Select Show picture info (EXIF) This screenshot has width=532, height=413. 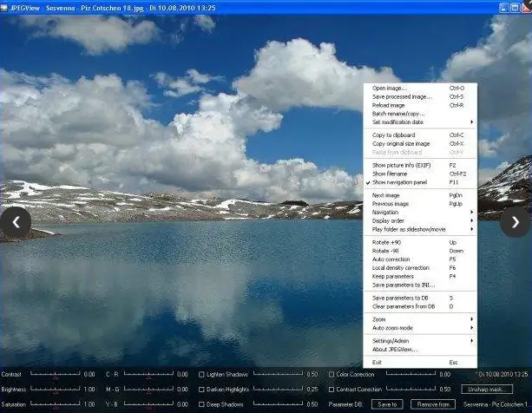pos(402,165)
